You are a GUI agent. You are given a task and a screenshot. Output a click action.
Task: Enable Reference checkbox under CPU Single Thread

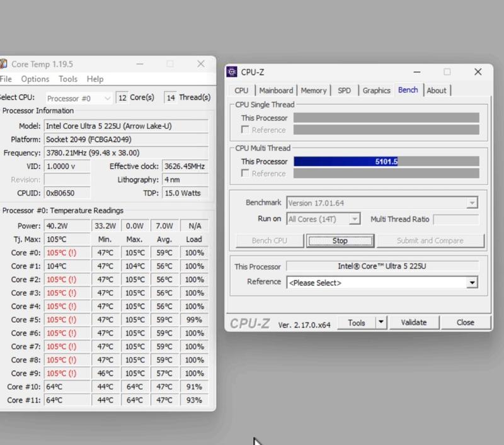click(x=245, y=130)
